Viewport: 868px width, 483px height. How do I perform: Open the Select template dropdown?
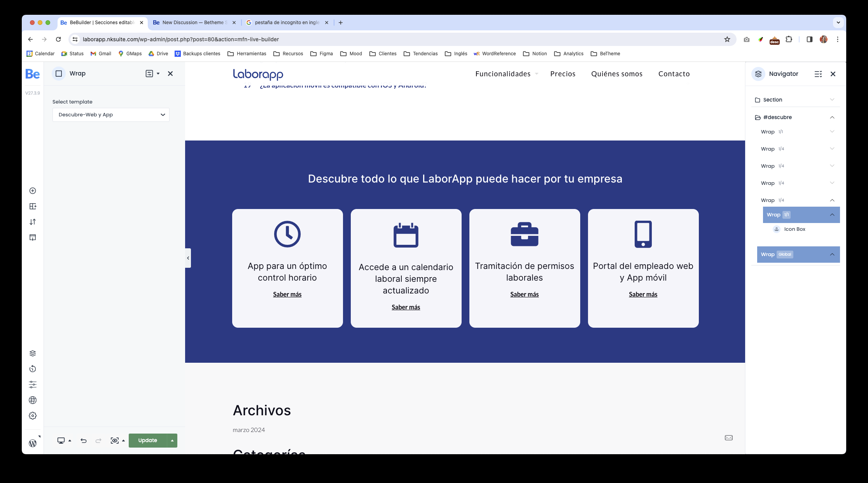pyautogui.click(x=111, y=115)
